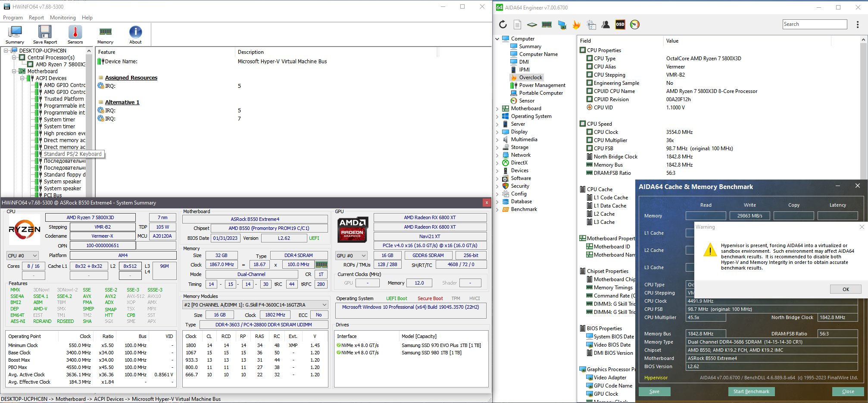868x403 pixels.
Task: Click the network computer icon in AIDA64 toolbar
Action: click(562, 25)
